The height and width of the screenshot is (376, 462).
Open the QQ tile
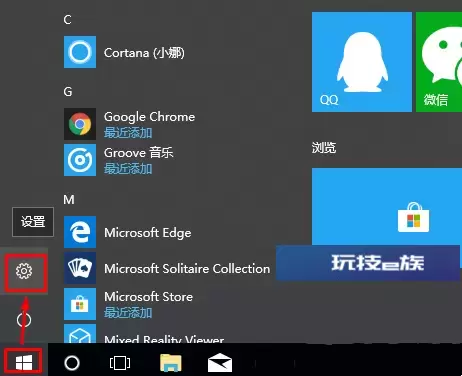click(362, 62)
